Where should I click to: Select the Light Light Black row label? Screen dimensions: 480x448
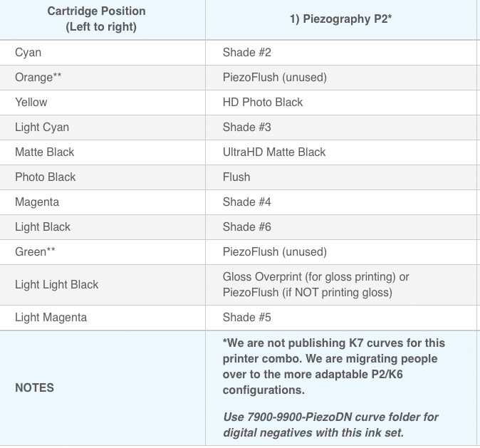[x=56, y=284]
